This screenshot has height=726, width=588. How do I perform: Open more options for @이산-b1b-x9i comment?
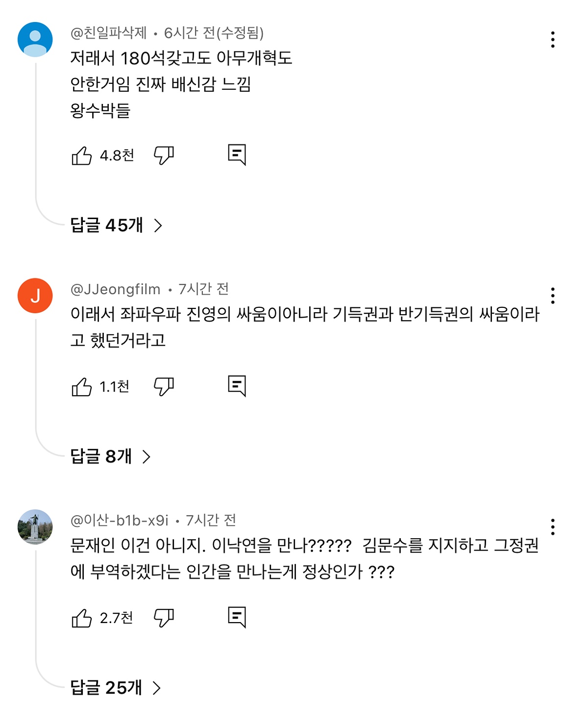pos(553,527)
